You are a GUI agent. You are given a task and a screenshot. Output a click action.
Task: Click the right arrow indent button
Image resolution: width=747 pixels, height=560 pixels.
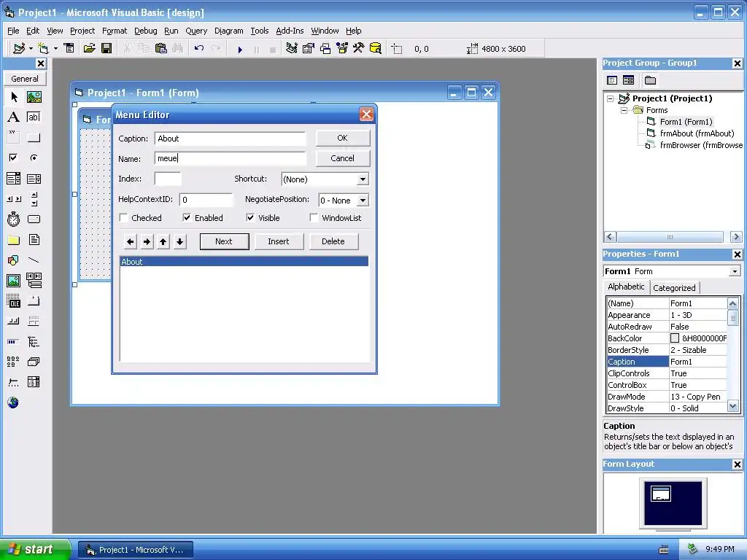click(x=147, y=242)
